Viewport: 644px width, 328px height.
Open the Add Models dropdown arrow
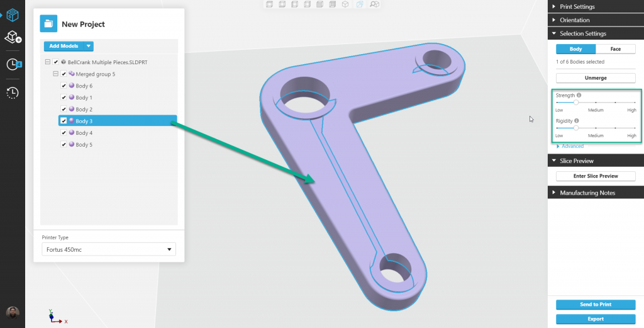point(88,46)
